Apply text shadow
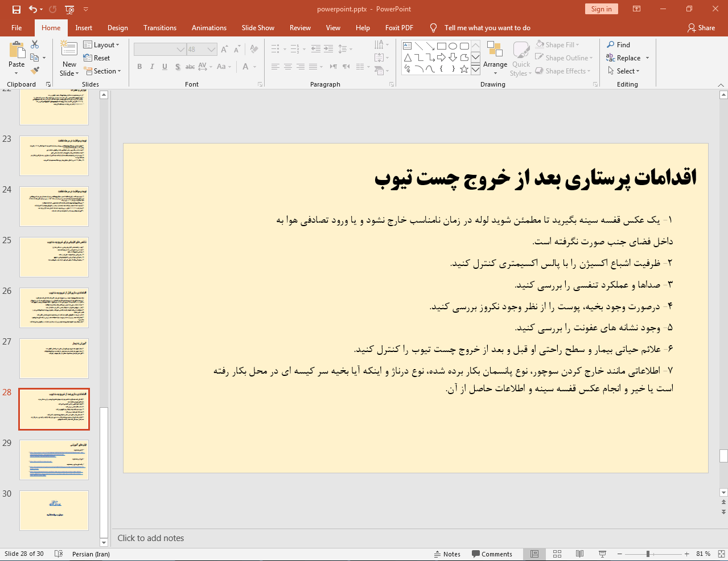Screen dimensions: 728x561 [x=178, y=67]
